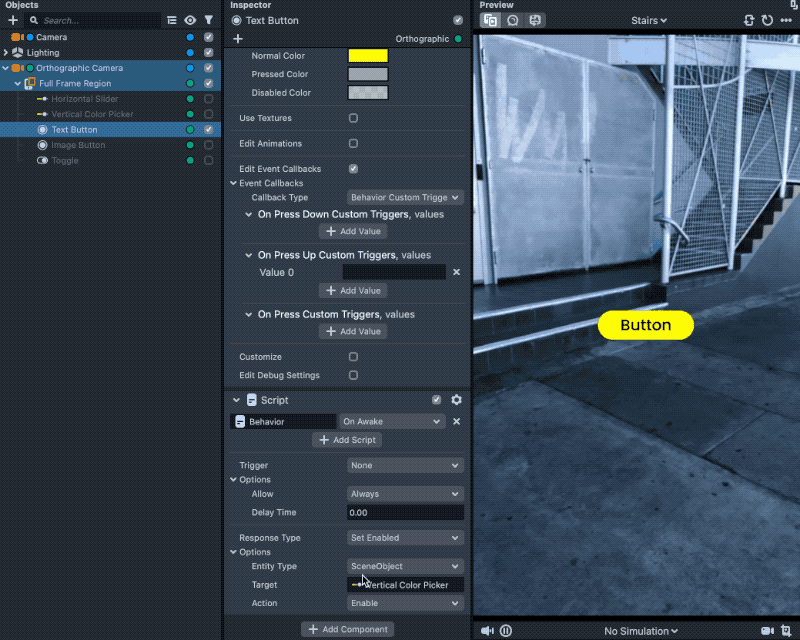Image resolution: width=800 pixels, height=640 pixels.
Task: Click the eye visibility icon in Objects header
Action: point(190,20)
